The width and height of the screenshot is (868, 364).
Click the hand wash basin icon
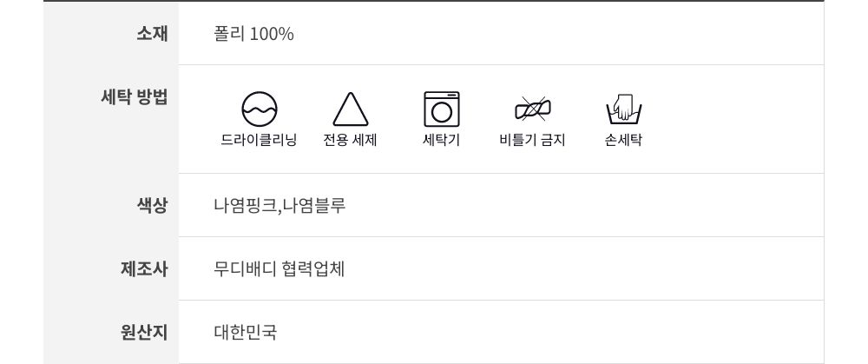(x=623, y=109)
